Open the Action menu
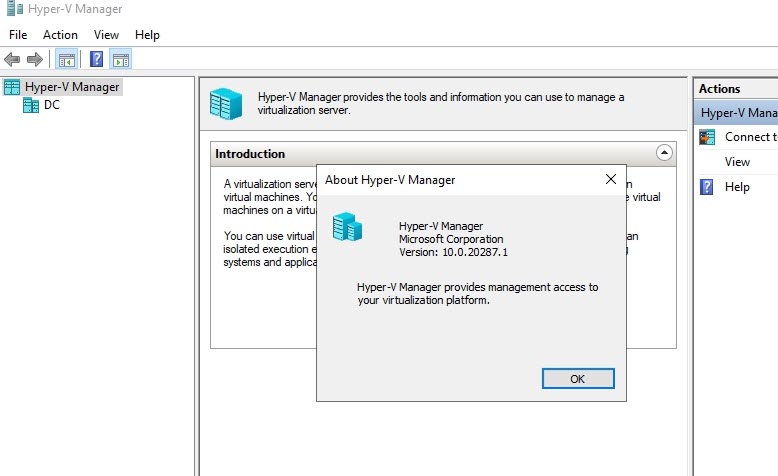This screenshot has width=778, height=476. (60, 35)
